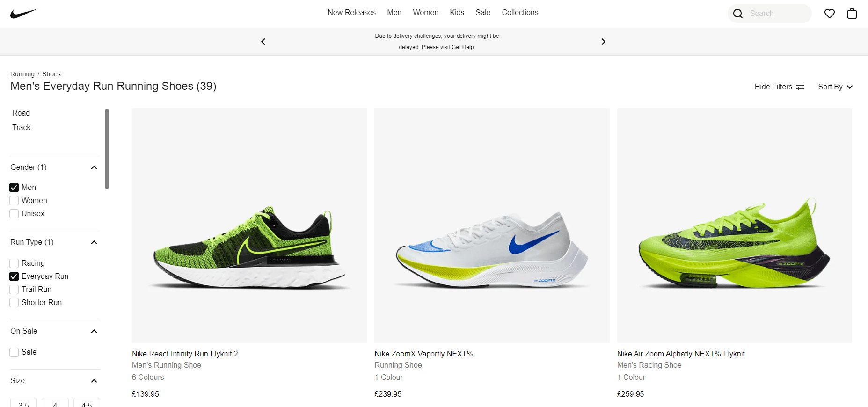Click the filter sidebar scrollbar

coord(107,149)
